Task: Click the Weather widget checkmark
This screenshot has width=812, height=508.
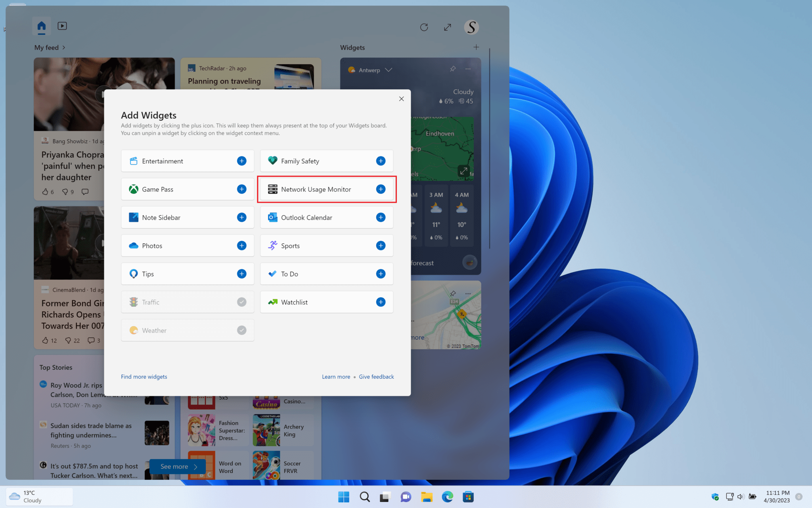Action: click(241, 330)
